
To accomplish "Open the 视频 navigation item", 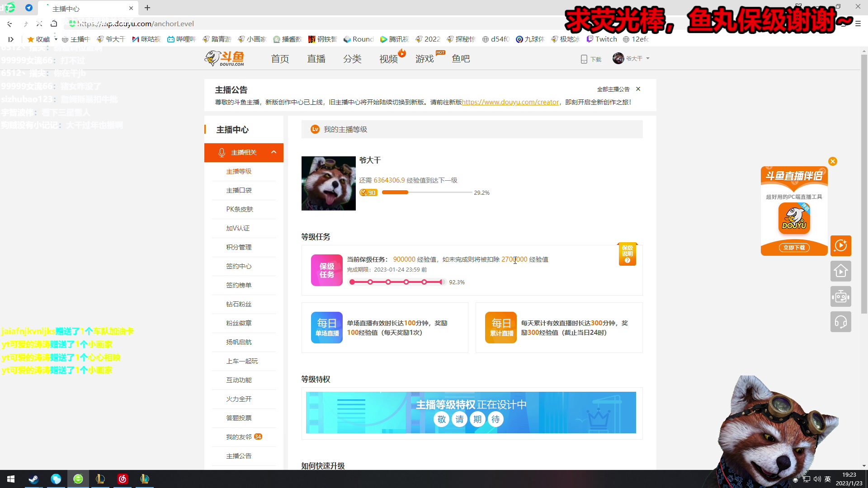I will 388,59.
